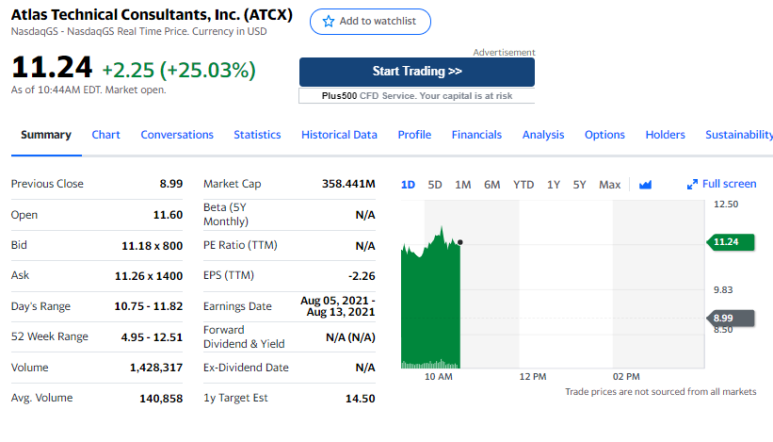Go to the Statistics tab
The height and width of the screenshot is (442, 773).
257,135
